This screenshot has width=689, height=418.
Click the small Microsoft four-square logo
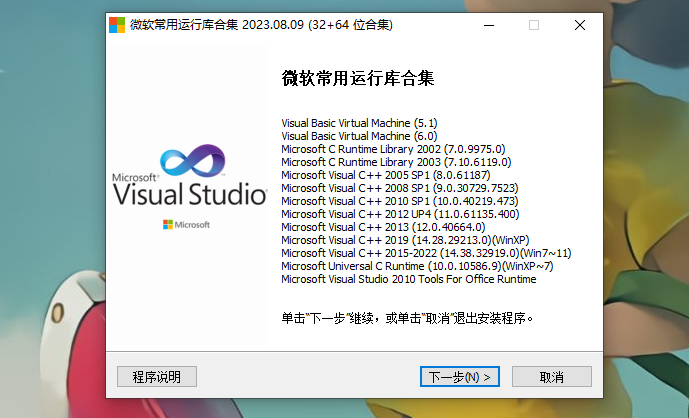click(168, 225)
